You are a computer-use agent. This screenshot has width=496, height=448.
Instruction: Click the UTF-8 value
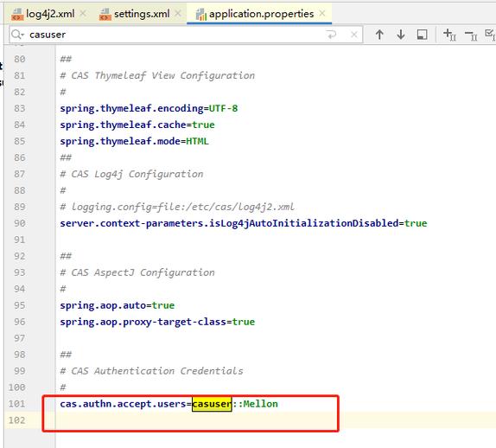point(223,108)
